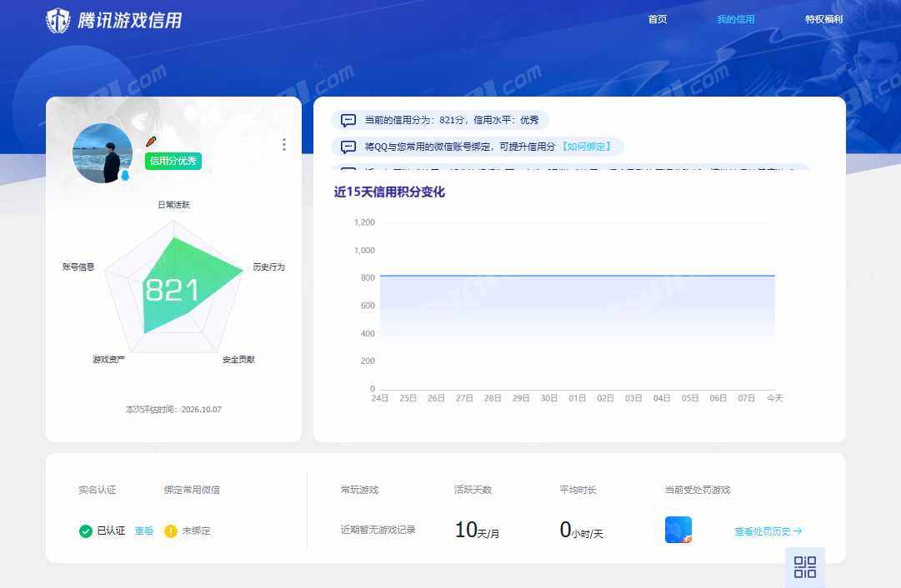Click the 未绑定 status text
Image resolution: width=901 pixels, height=588 pixels.
196,531
